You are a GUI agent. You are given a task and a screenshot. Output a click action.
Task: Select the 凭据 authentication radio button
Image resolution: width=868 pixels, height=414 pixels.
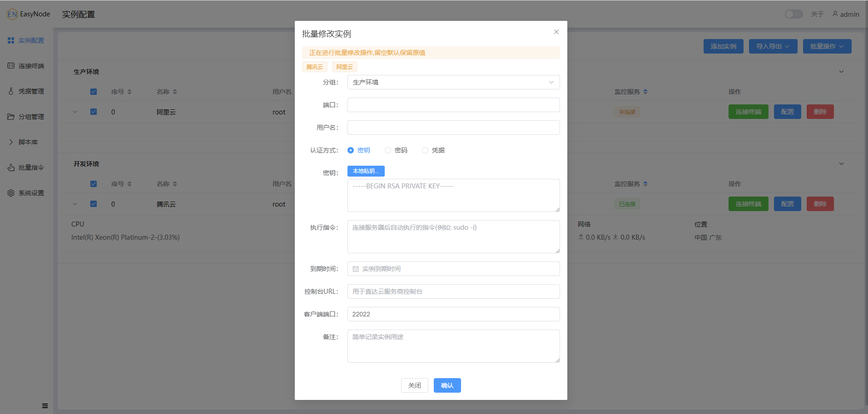(425, 150)
